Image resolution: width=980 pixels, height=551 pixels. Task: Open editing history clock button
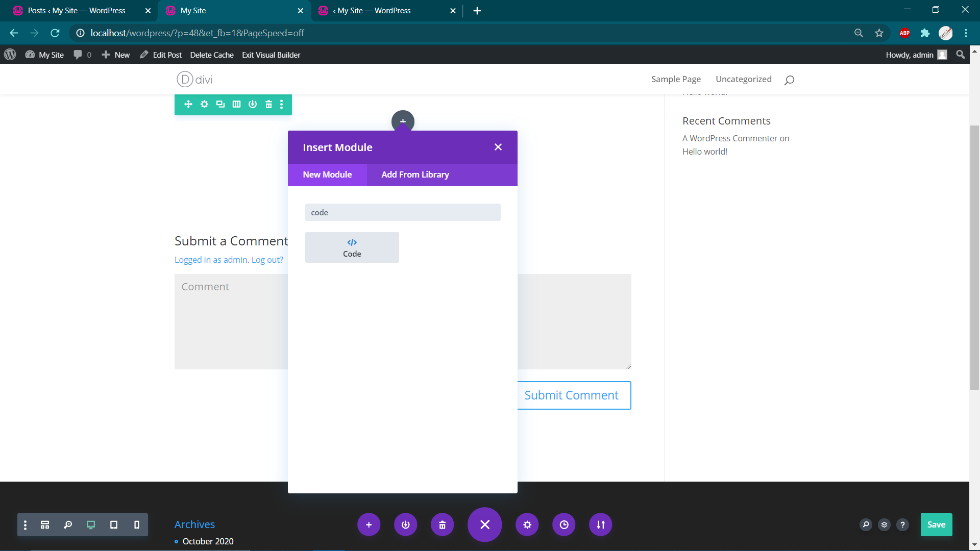point(563,524)
